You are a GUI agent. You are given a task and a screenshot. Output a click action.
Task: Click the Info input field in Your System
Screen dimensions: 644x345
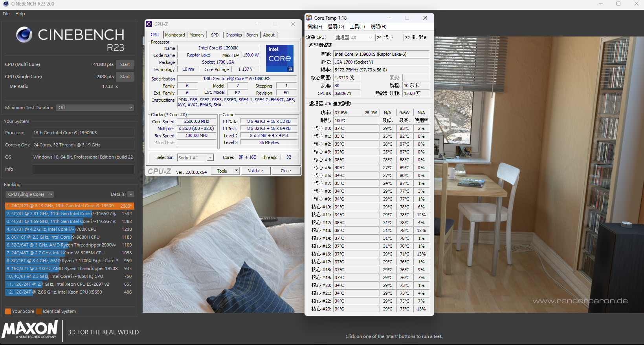click(x=83, y=169)
